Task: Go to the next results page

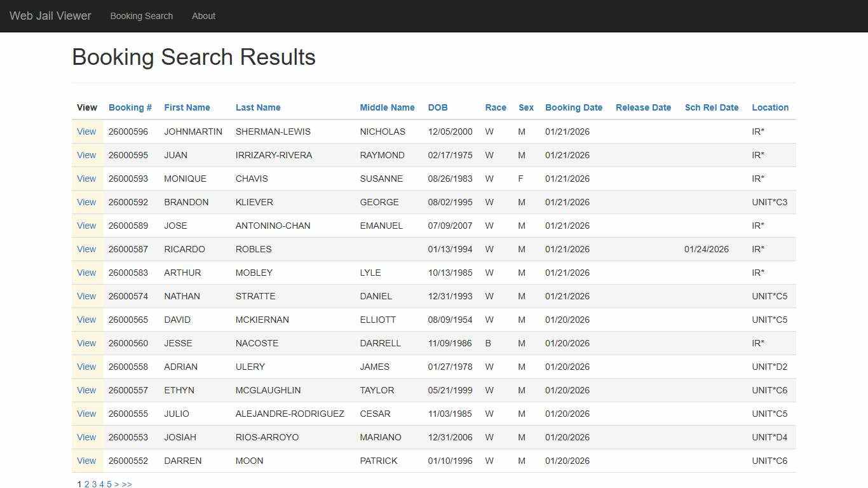Action: 117,484
